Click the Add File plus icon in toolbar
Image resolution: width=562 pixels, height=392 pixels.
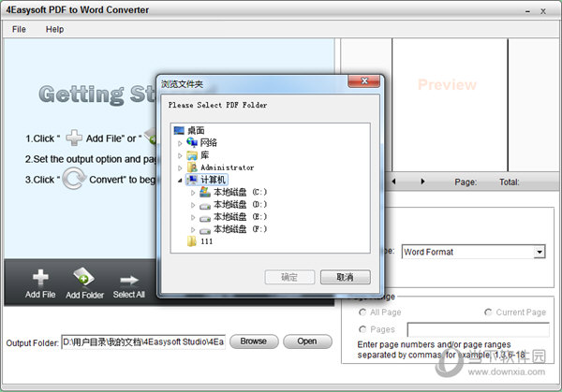[x=40, y=278]
